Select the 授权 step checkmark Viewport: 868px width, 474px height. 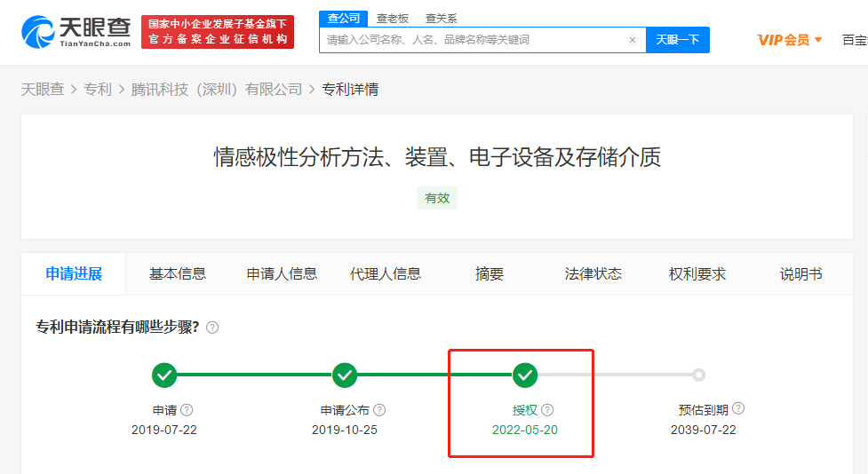[525, 375]
